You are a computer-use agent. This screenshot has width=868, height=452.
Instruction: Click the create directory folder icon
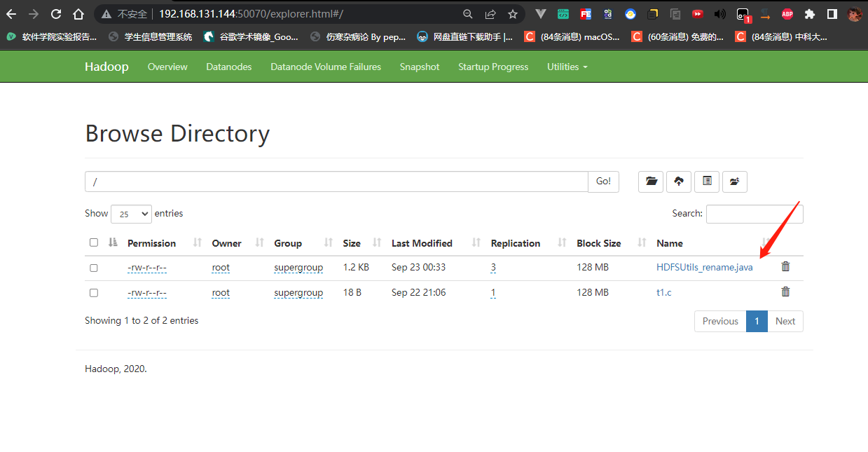pos(651,182)
